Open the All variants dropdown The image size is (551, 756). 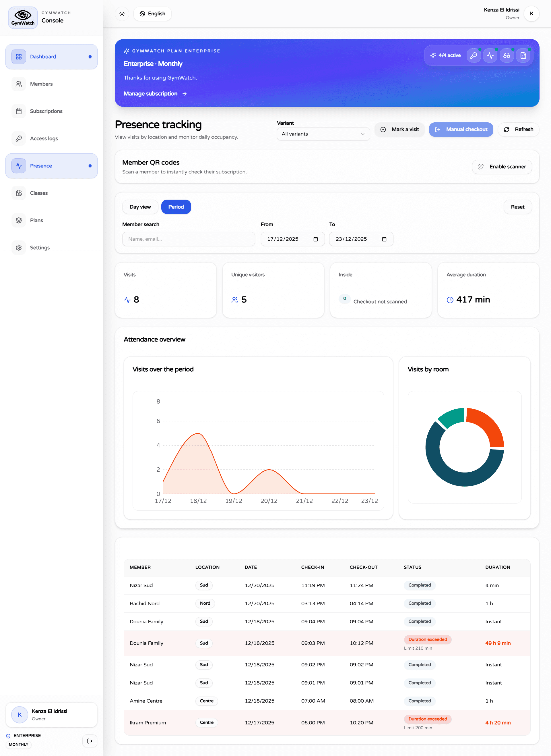(323, 134)
